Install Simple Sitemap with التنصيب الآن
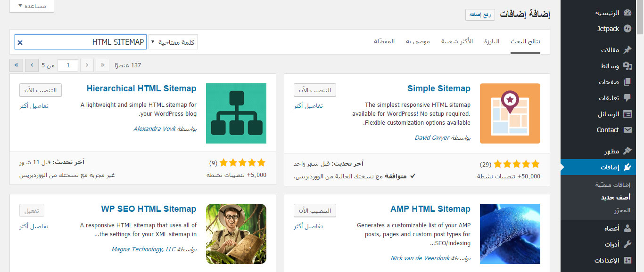644x272 pixels. click(x=315, y=90)
